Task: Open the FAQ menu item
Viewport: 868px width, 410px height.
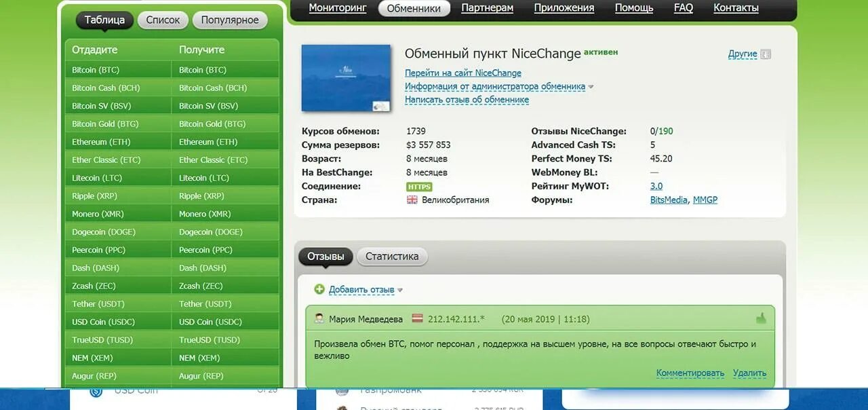Action: point(684,8)
